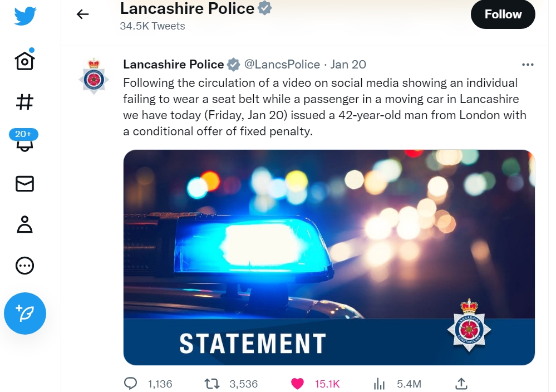Open the tweet's three-dot options menu
The image size is (556, 392).
(528, 65)
